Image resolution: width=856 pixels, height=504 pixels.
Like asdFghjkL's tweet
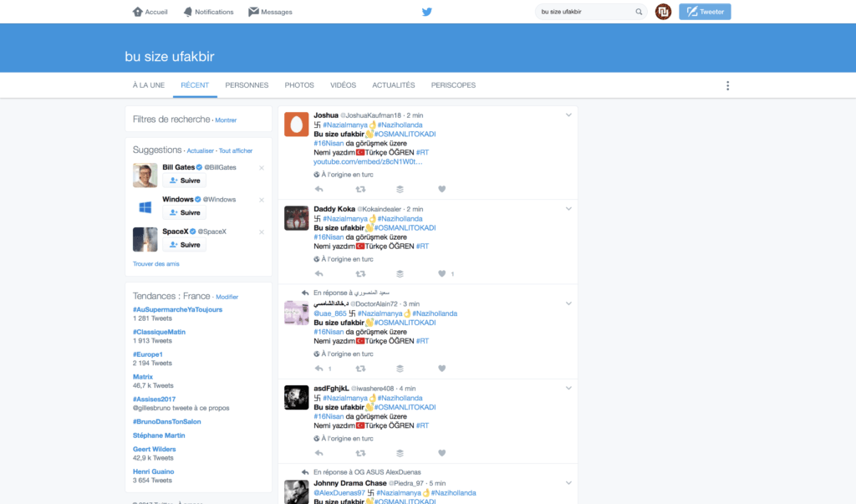click(441, 453)
